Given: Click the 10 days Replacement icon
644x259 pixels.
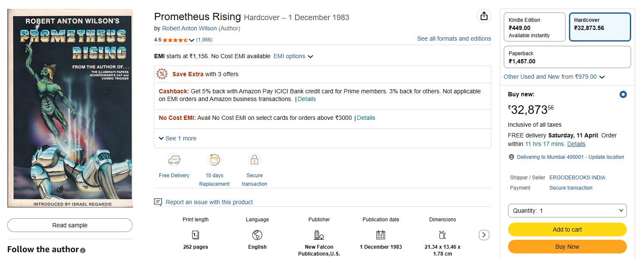Looking at the screenshot, I should (214, 160).
